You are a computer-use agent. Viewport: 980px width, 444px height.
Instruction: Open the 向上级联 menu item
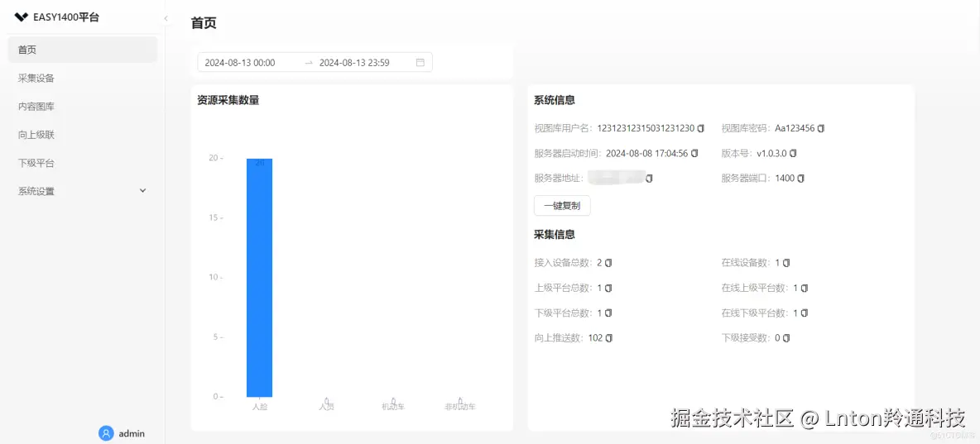coord(83,134)
